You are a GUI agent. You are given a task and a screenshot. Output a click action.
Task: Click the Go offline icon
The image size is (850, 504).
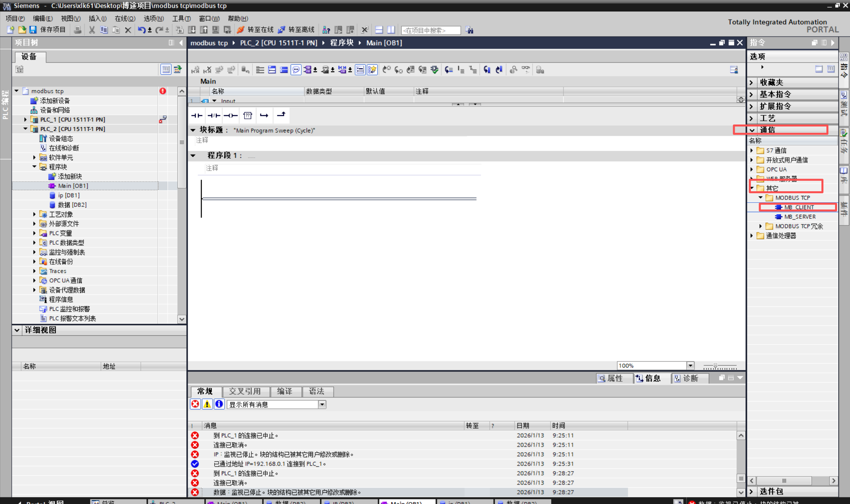281,30
